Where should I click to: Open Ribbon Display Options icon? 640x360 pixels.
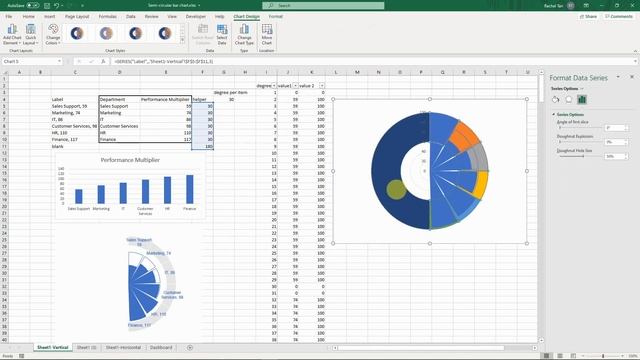point(586,6)
